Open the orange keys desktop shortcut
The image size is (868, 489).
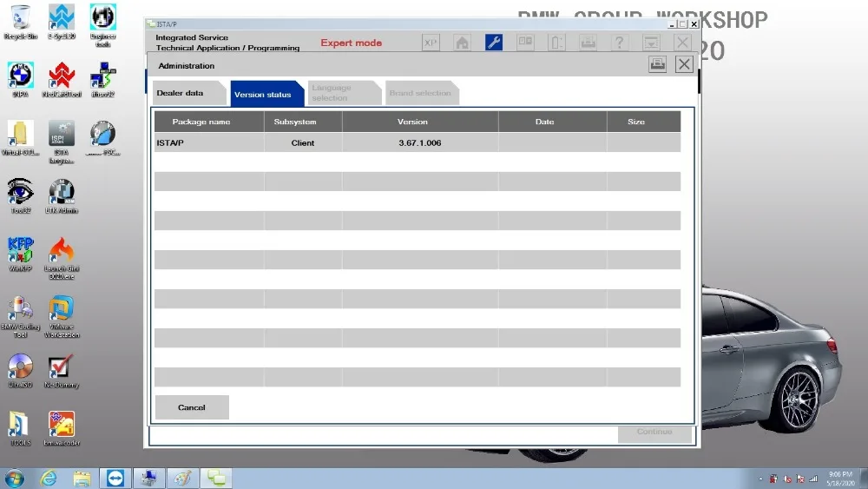[x=62, y=428]
